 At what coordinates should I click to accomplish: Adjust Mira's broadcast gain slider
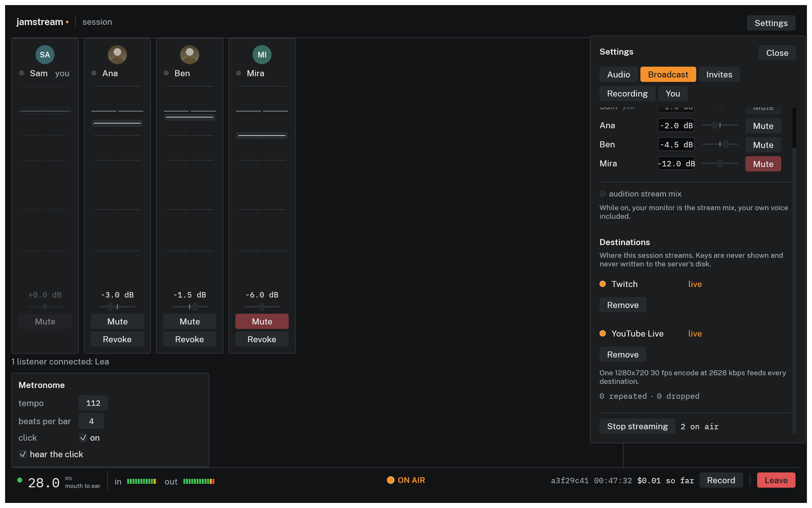point(720,163)
